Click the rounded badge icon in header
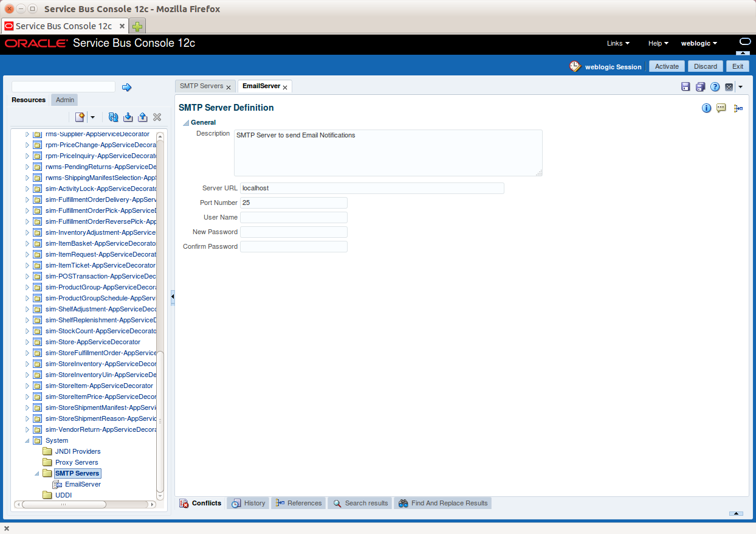Image resolution: width=756 pixels, height=534 pixels. point(745,41)
